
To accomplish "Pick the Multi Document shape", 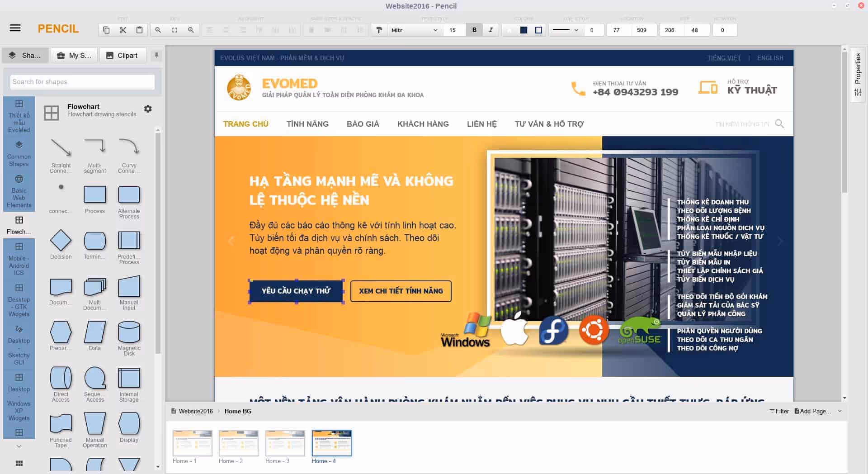I will [95, 293].
